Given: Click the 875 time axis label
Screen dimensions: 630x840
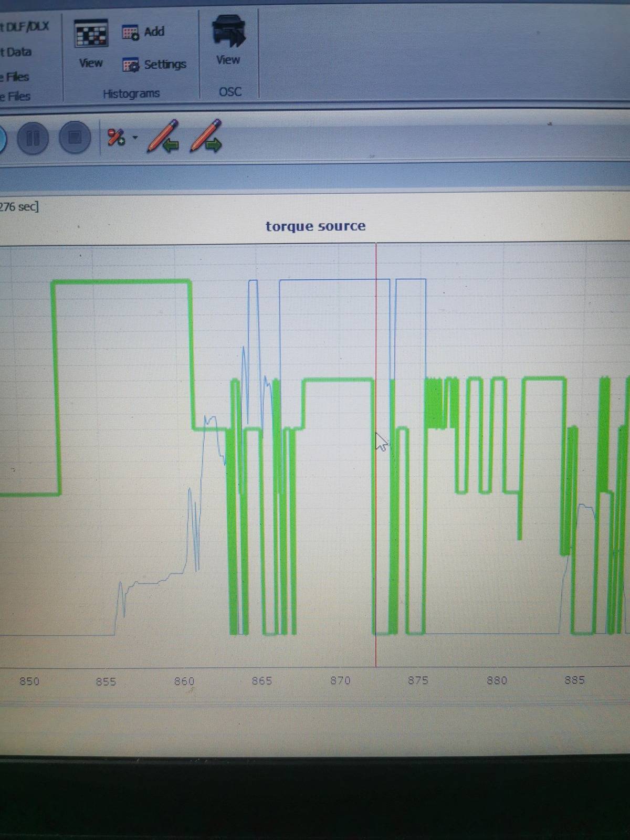Looking at the screenshot, I should pyautogui.click(x=418, y=680).
